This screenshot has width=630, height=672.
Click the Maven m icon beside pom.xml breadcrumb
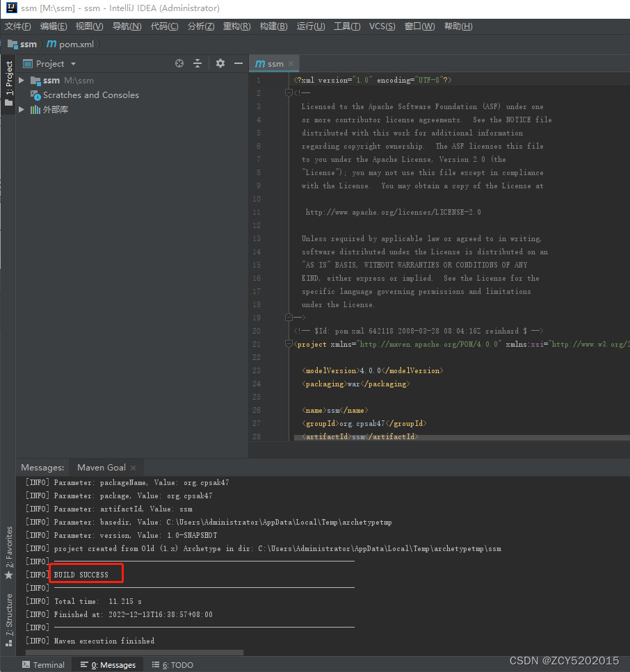point(51,44)
